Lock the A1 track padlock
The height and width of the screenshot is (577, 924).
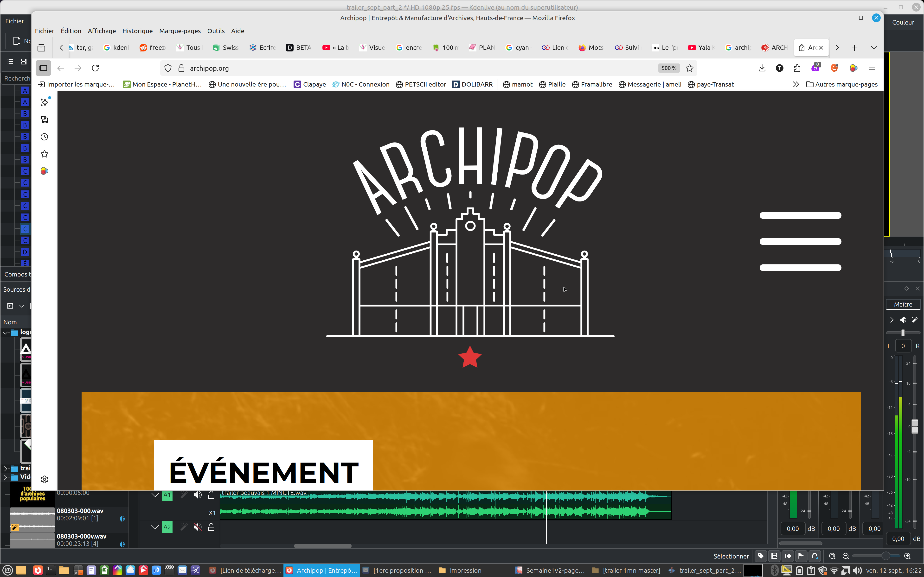211,495
